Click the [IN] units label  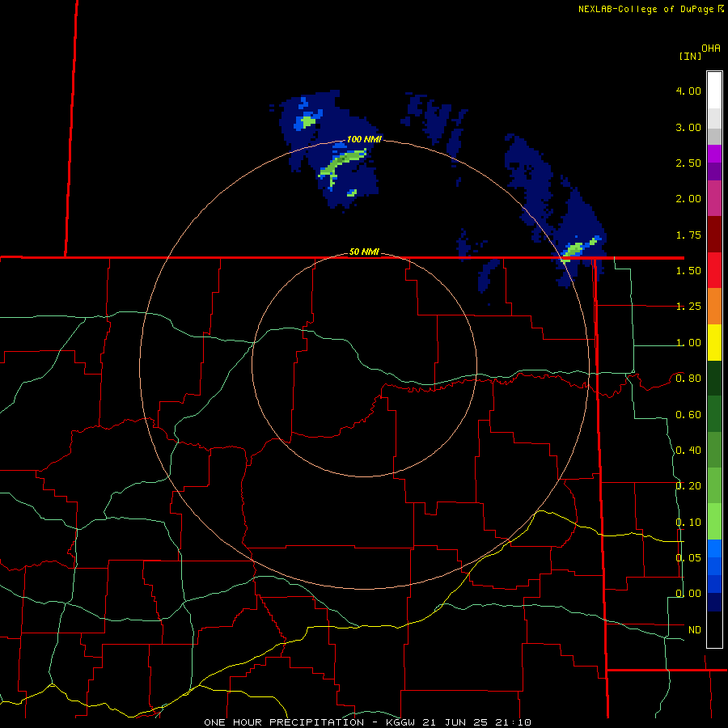point(690,56)
